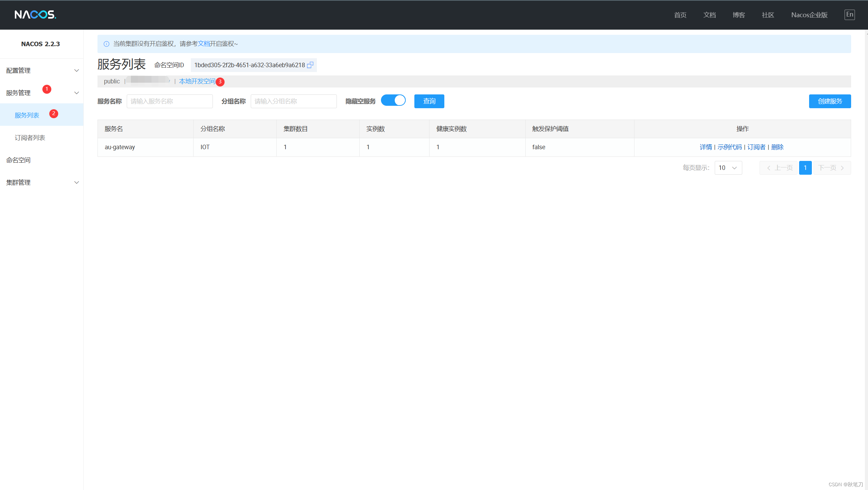Click the 创建服务 button
Screen dimensions: 868x490
[829, 101]
